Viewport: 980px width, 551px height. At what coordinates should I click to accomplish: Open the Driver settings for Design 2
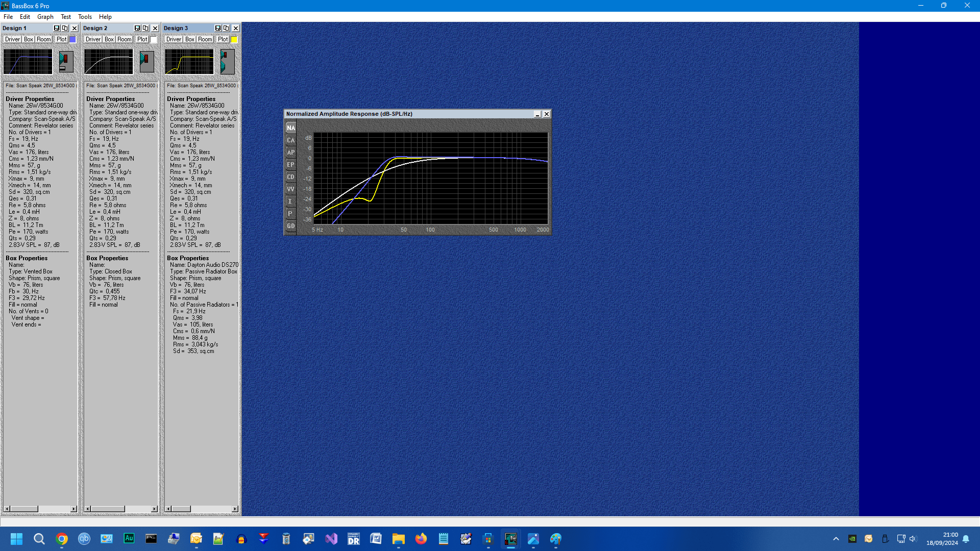[x=93, y=39]
